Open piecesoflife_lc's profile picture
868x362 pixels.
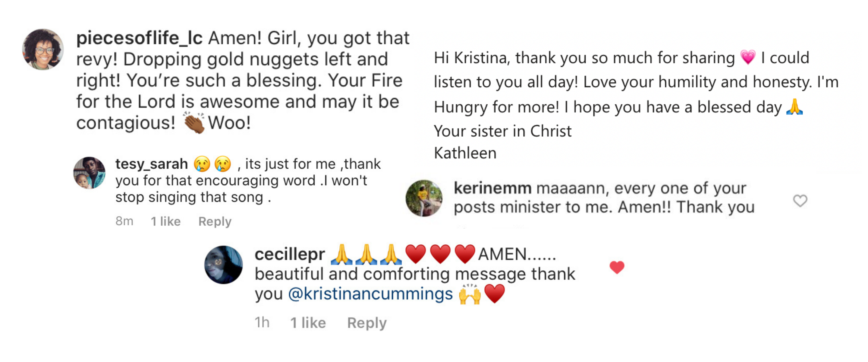pyautogui.click(x=43, y=49)
